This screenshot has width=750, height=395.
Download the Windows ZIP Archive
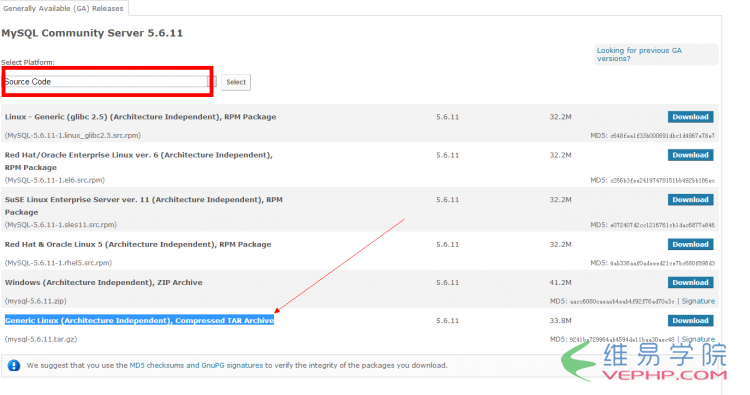[x=690, y=283]
